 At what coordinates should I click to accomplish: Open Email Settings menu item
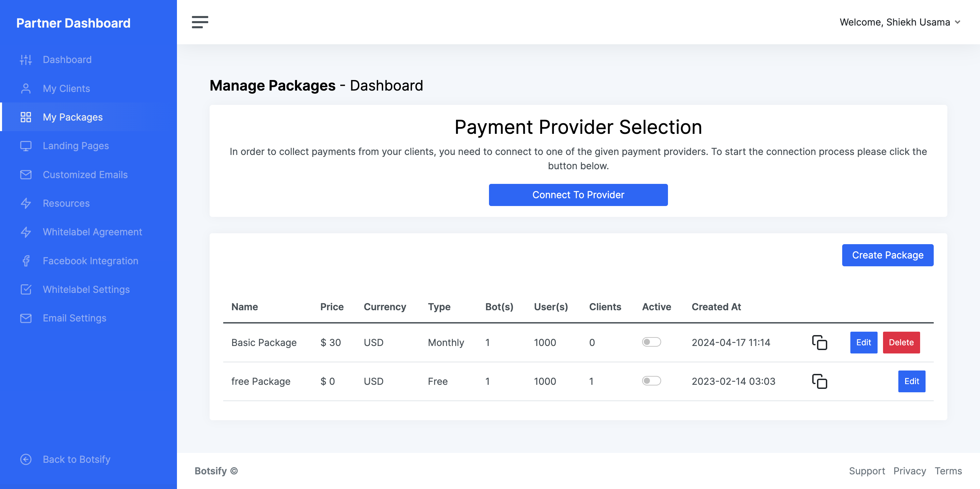[88, 318]
